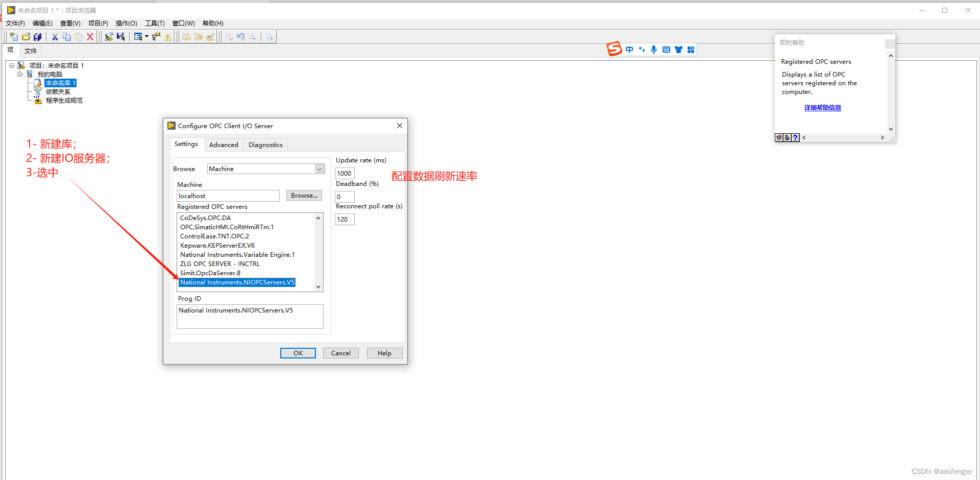
Task: Collapse the 我的电脑 tree node
Action: click(20, 74)
